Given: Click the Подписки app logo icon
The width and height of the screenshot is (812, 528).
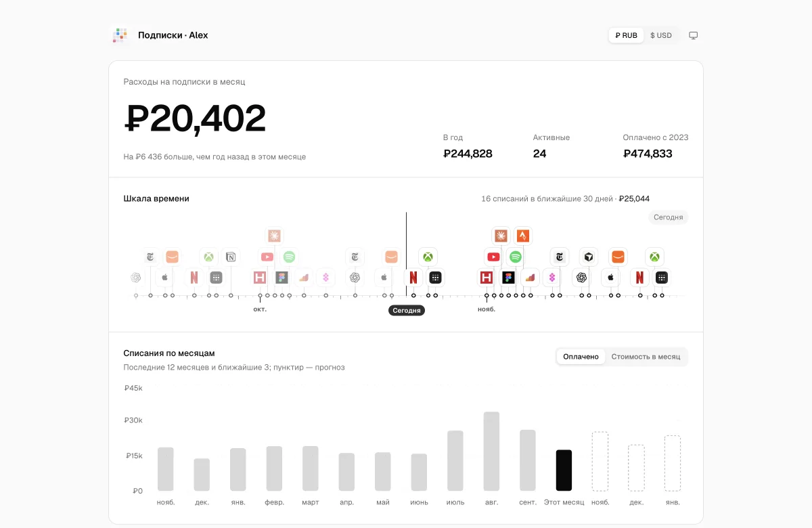Looking at the screenshot, I should click(x=120, y=35).
